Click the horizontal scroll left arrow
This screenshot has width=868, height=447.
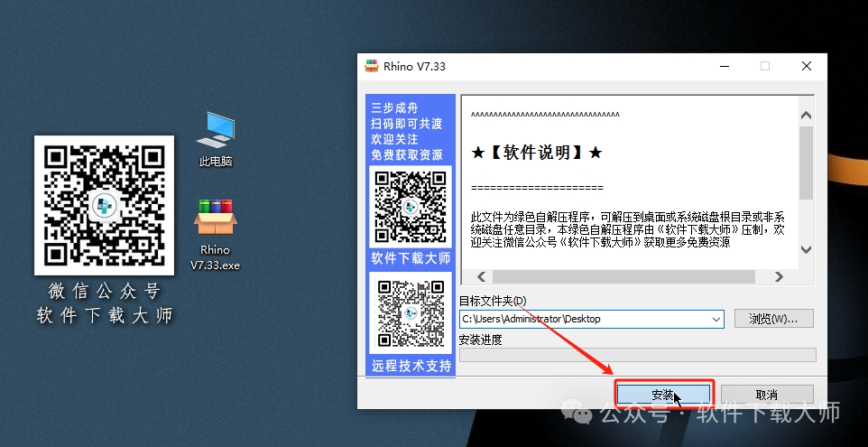tap(481, 276)
